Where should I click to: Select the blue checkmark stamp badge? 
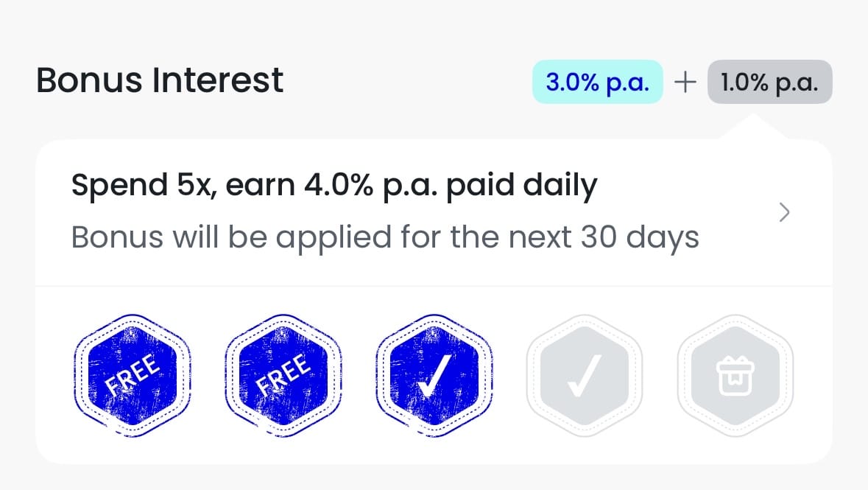click(x=434, y=376)
